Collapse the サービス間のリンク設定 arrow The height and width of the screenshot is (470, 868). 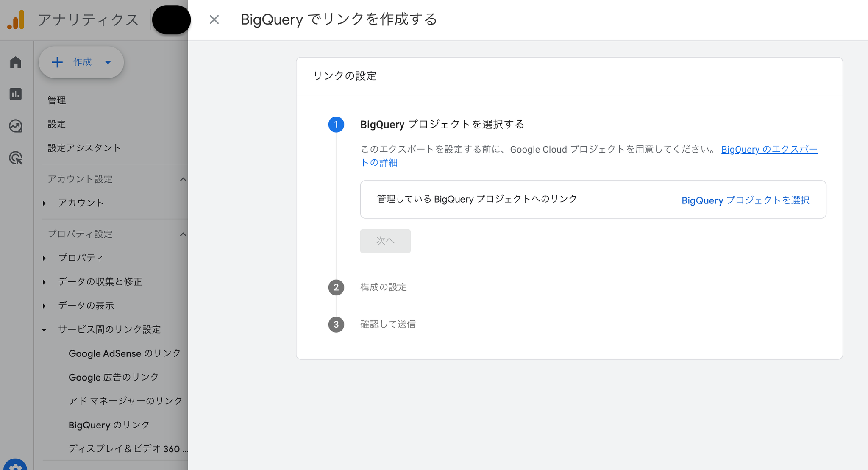44,330
